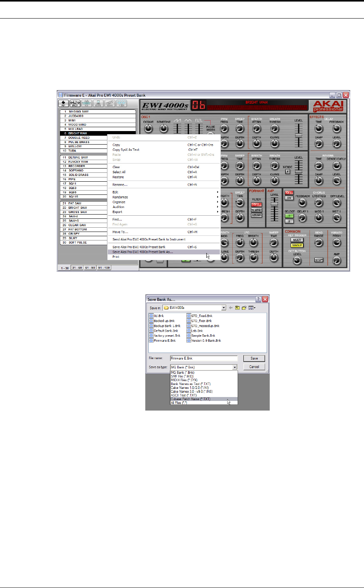Turn Chorus OFF with red button
The height and width of the screenshot is (588, 364).
(289, 193)
